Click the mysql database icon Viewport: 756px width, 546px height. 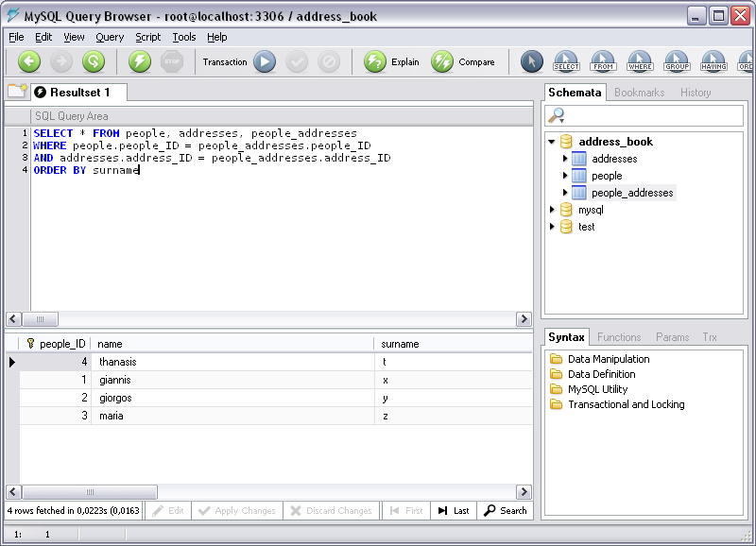click(x=566, y=210)
